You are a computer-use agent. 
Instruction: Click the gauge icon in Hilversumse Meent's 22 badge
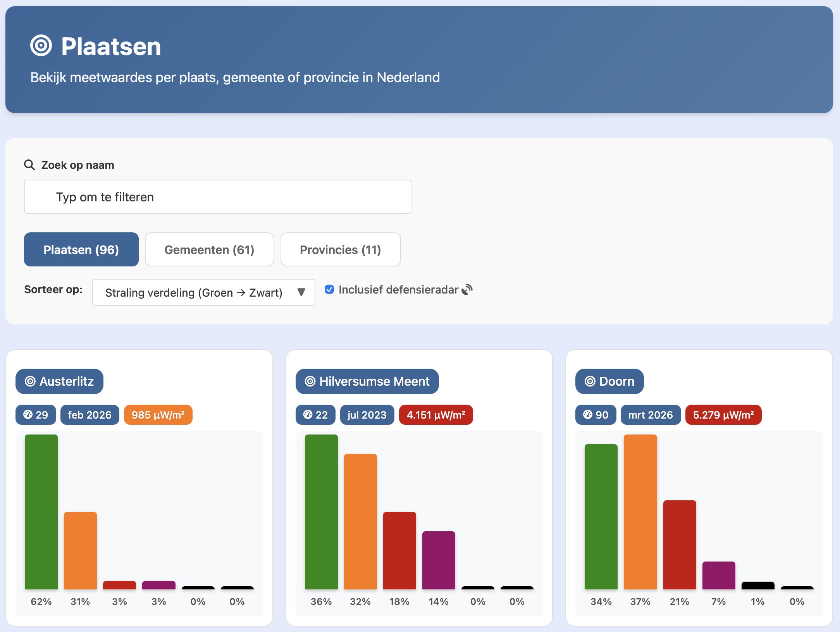click(x=308, y=415)
